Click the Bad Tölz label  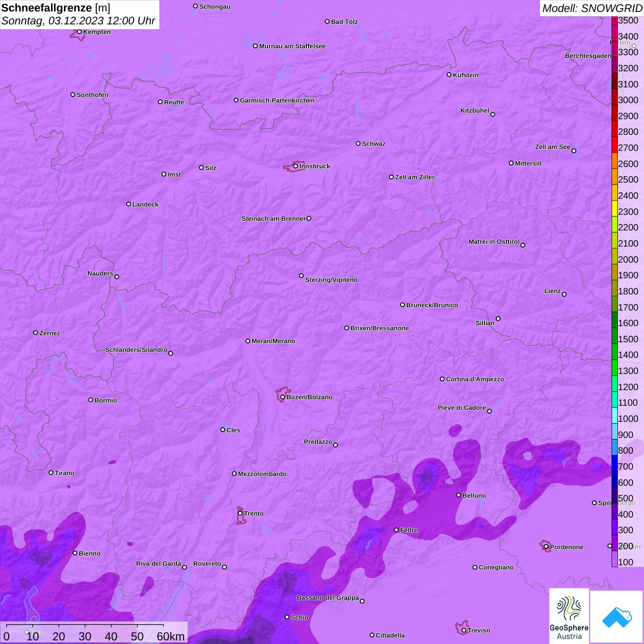tap(344, 22)
